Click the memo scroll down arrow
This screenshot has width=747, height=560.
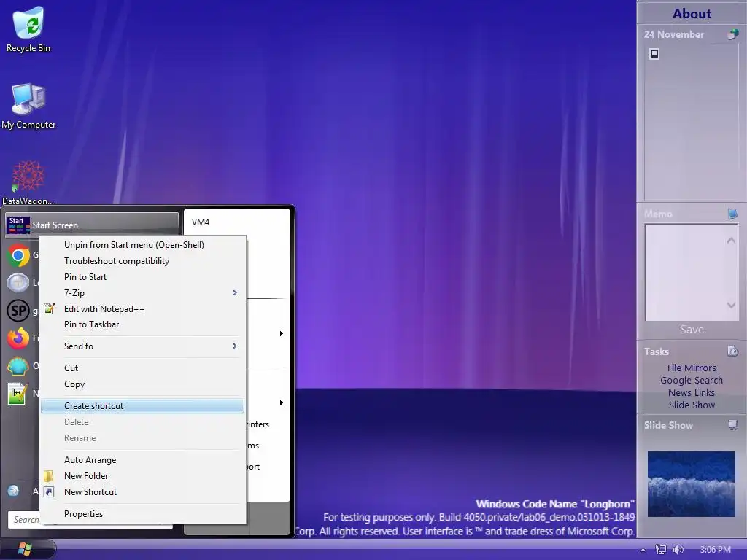[731, 305]
